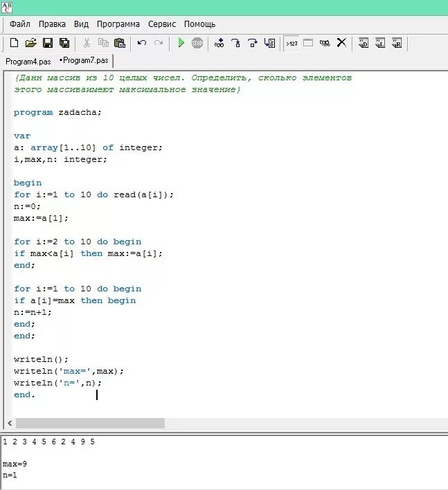This screenshot has width=448, height=490.
Task: Step into with the trace arrow icon
Action: pyautogui.click(x=235, y=43)
